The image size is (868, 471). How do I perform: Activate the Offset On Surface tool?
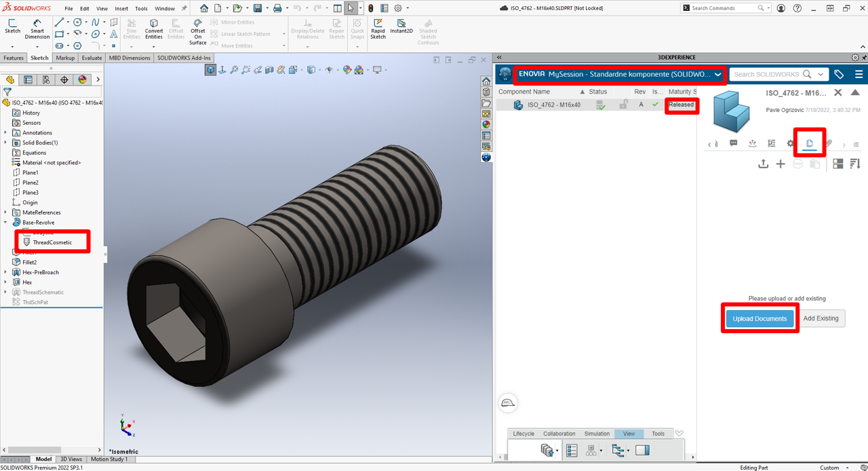pyautogui.click(x=197, y=31)
